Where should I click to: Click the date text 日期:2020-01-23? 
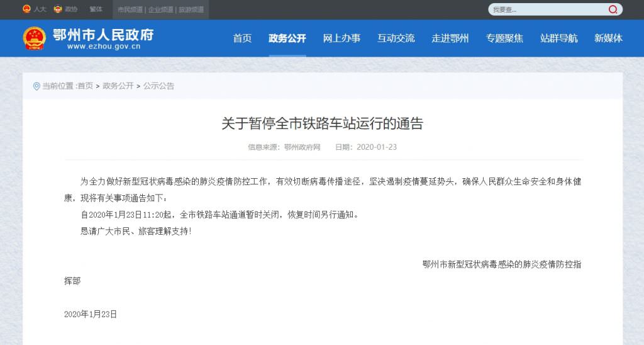[366, 147]
